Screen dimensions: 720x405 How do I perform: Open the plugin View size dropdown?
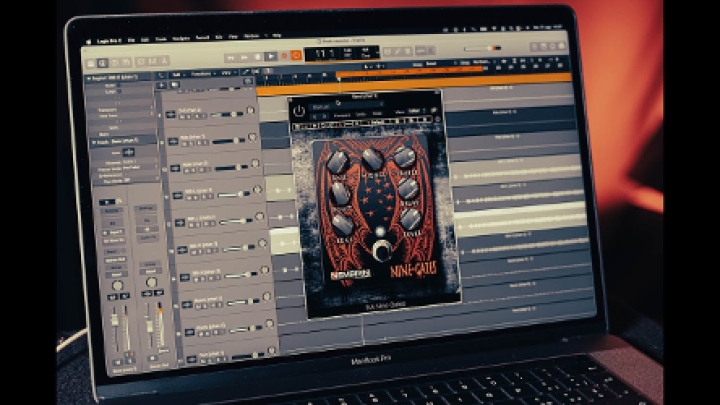[415, 111]
